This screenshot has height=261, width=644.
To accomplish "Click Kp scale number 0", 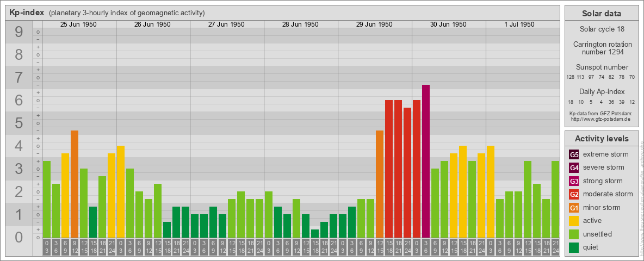I will (19, 237).
